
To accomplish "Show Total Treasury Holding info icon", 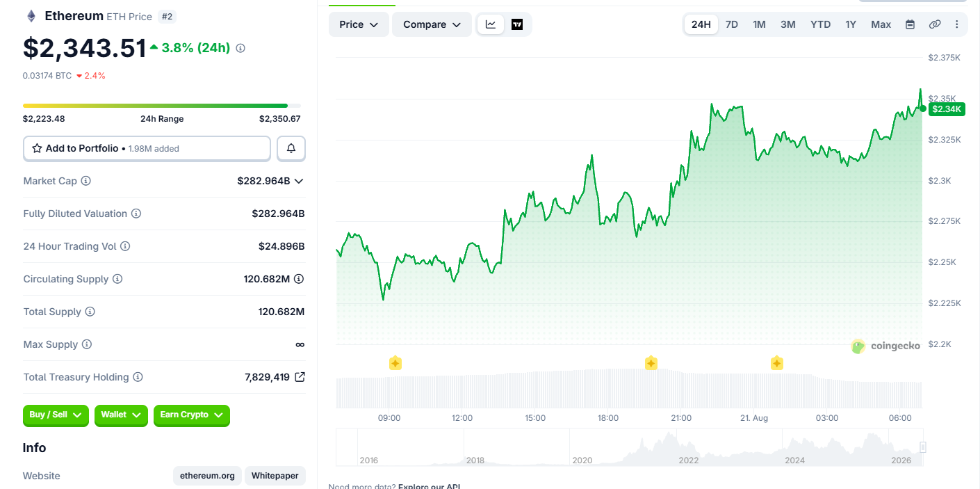I will point(138,377).
